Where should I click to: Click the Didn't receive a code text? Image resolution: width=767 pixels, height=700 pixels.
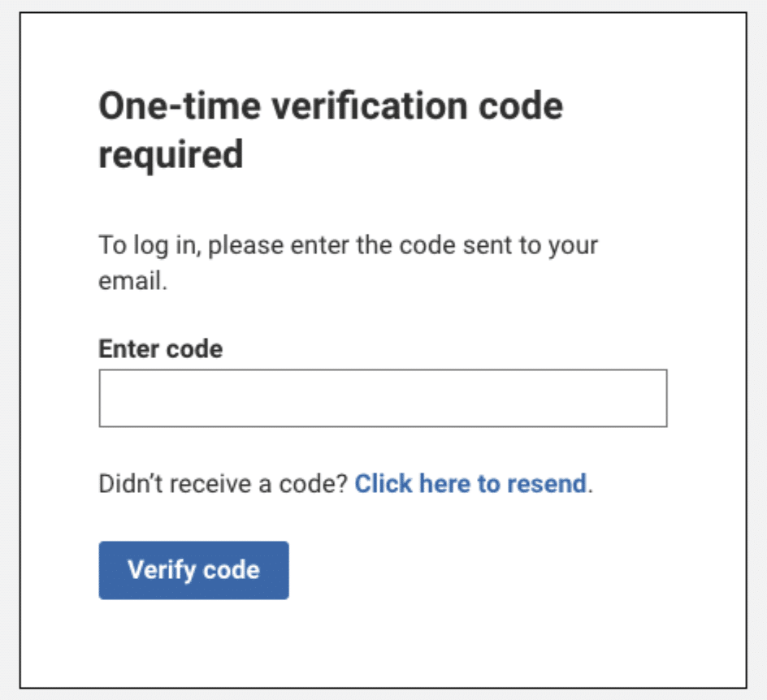point(225,484)
